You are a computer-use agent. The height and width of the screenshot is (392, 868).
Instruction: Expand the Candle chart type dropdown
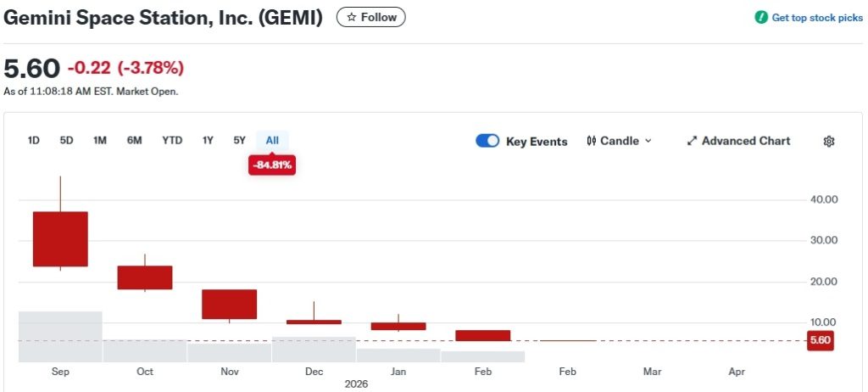648,141
